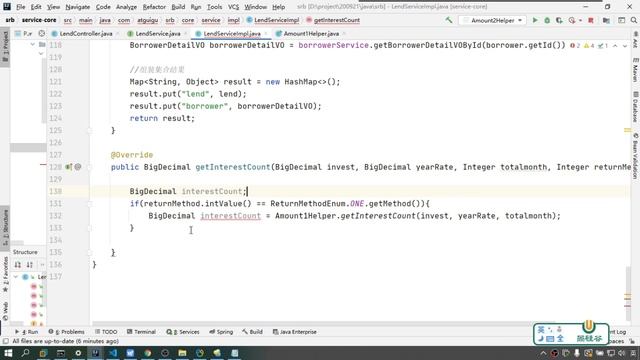
Task: Click the implemented-method gutter icon on line 128
Action: tap(69, 167)
